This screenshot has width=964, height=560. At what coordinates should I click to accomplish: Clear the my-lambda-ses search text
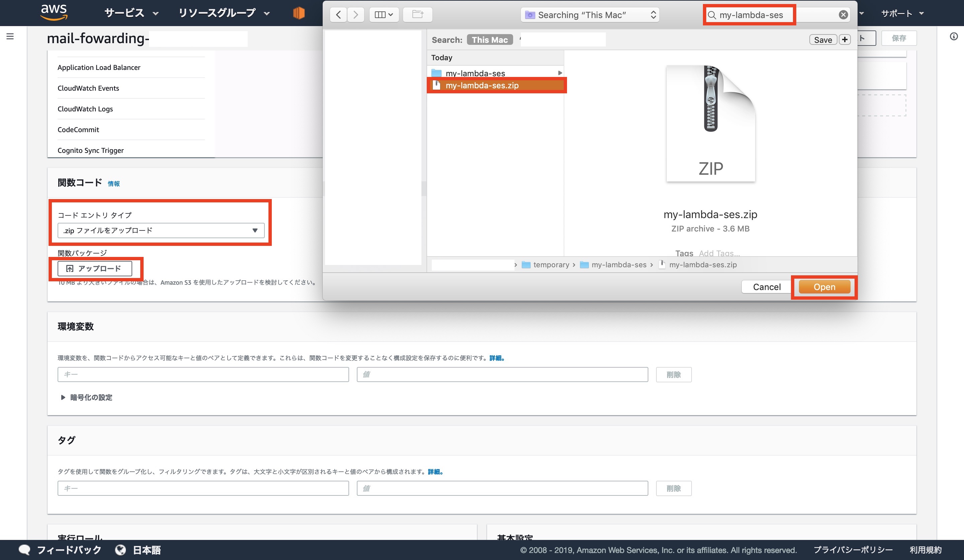coord(843,14)
